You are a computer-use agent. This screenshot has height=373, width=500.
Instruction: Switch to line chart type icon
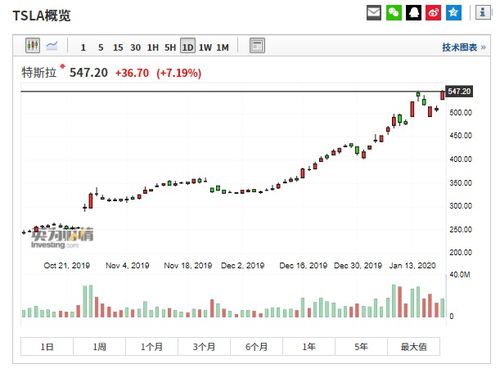(52, 45)
